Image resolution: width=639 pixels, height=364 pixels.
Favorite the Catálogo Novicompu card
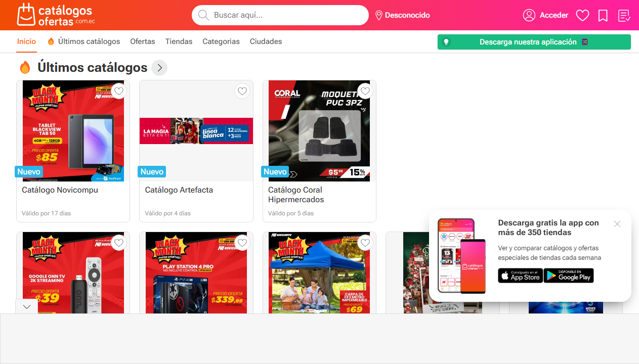(119, 91)
